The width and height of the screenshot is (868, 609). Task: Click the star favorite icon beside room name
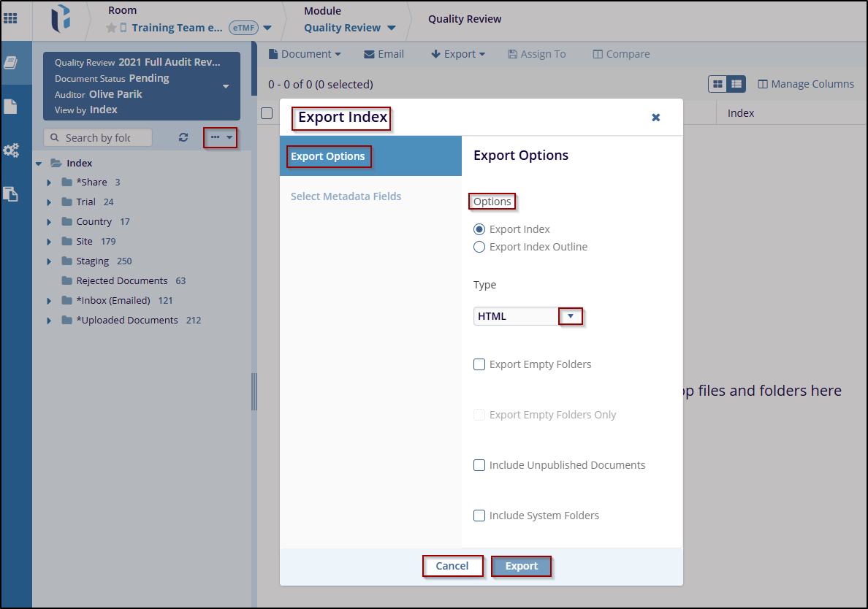click(x=111, y=28)
